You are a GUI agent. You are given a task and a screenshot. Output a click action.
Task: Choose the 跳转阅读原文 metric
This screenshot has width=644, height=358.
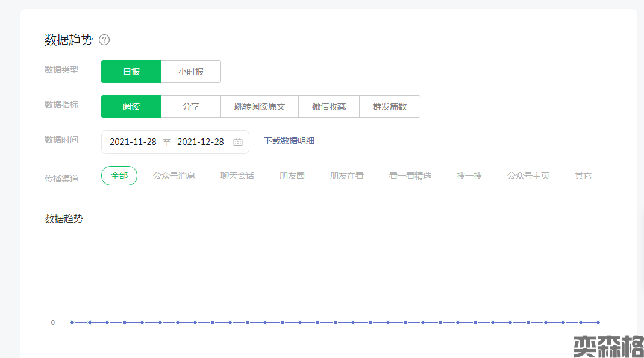(260, 106)
